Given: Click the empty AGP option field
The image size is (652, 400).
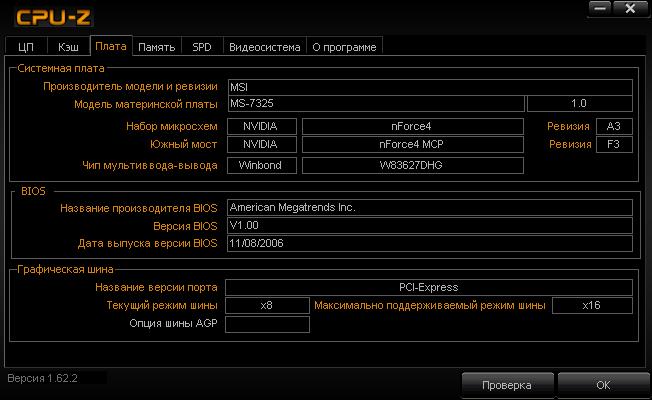Looking at the screenshot, I should (267, 324).
